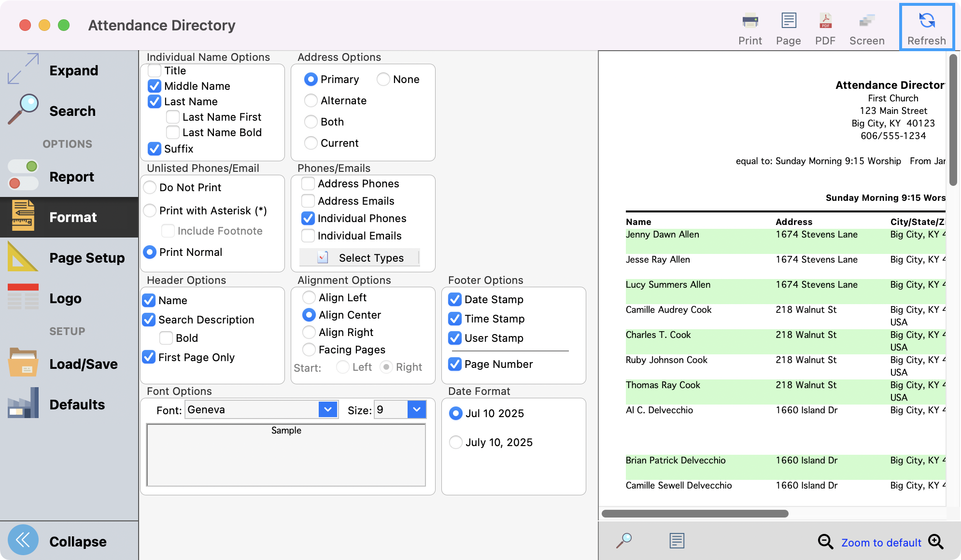Screen dimensions: 961x560
Task: Open the Font dropdown showing Geneva
Action: (328, 409)
